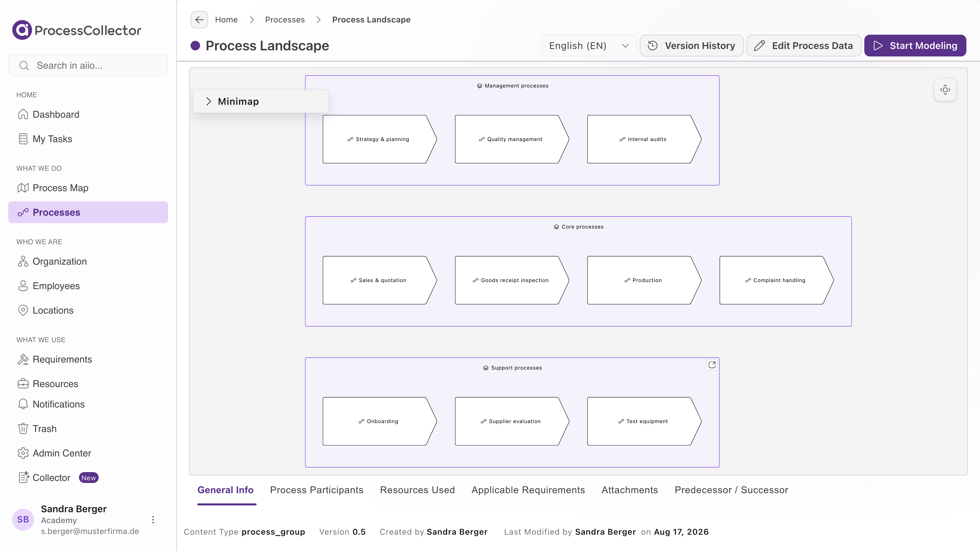This screenshot has width=980, height=551.
Task: Open Attachments tab
Action: click(630, 490)
